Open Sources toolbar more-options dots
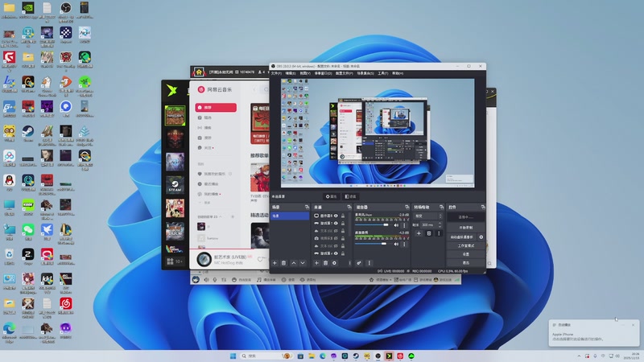 coord(349,263)
